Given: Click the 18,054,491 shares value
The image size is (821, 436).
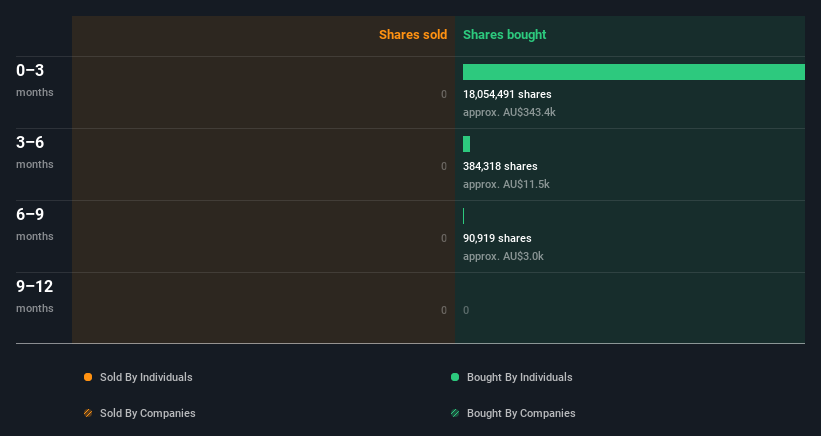Looking at the screenshot, I should (507, 94).
